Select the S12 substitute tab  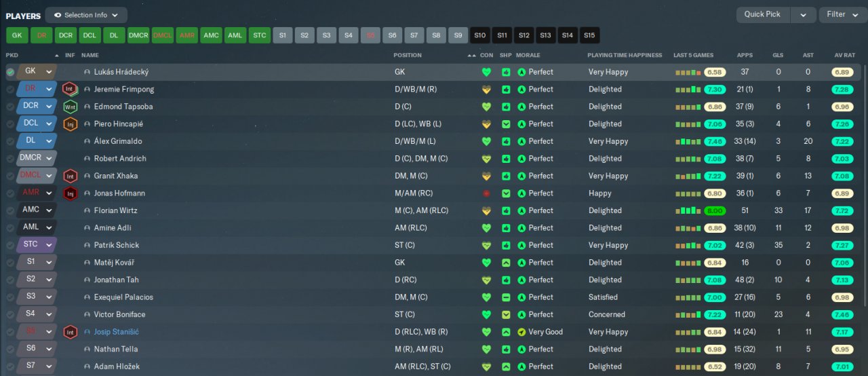click(524, 35)
